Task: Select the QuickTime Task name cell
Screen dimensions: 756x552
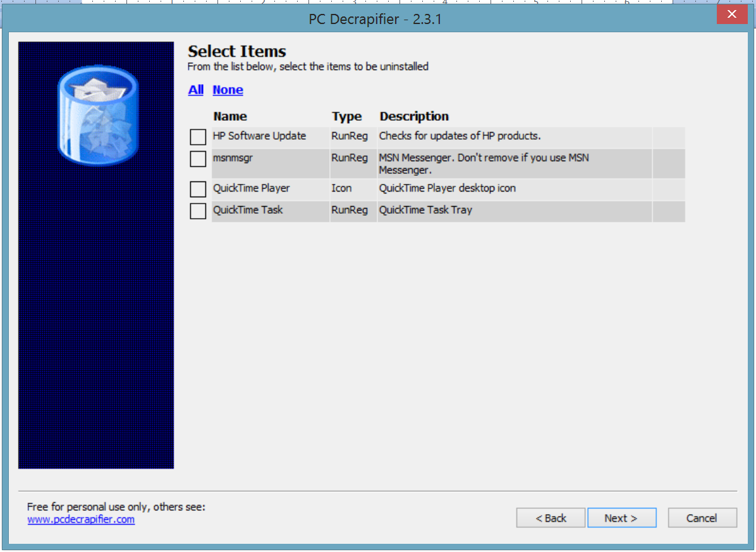Action: pyautogui.click(x=270, y=211)
